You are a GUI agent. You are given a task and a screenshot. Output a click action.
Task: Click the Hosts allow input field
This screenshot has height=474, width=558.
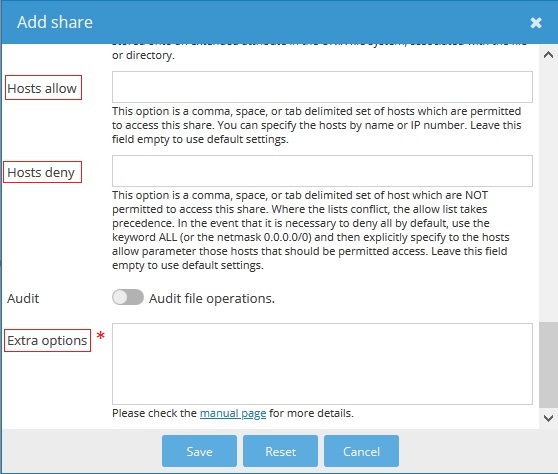(322, 87)
